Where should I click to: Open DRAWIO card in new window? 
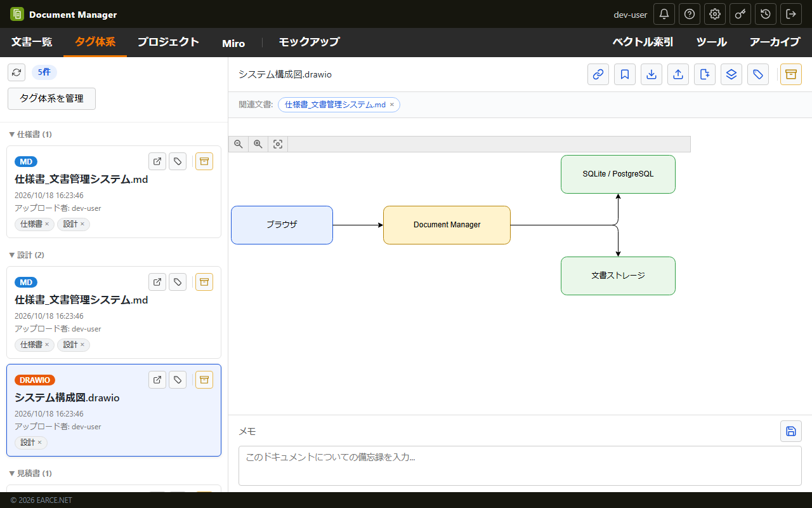click(x=157, y=380)
